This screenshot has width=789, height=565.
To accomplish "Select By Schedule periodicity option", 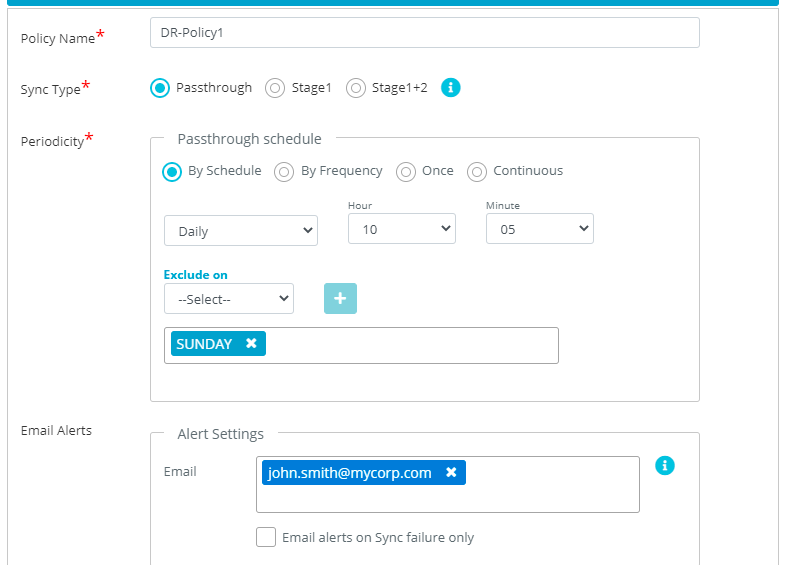I will tap(172, 172).
